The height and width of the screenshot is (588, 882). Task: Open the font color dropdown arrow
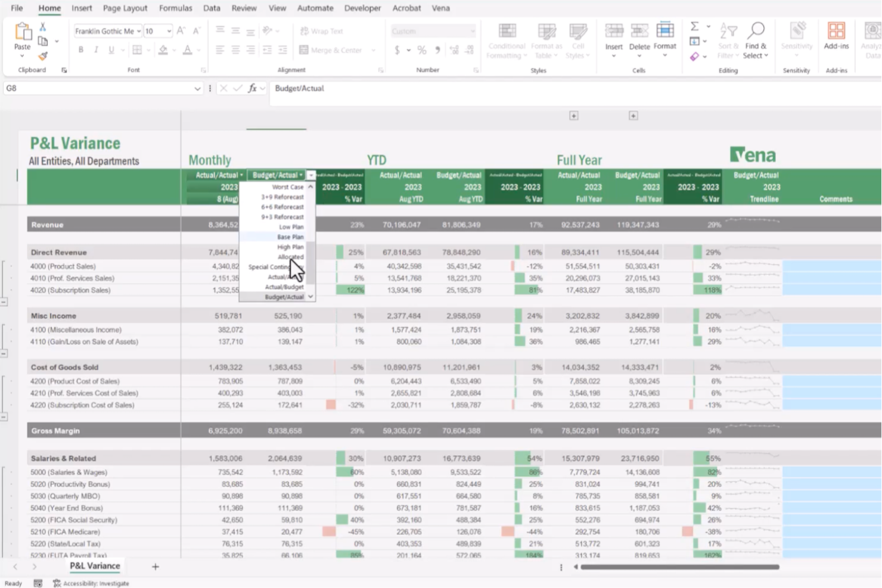(x=198, y=50)
